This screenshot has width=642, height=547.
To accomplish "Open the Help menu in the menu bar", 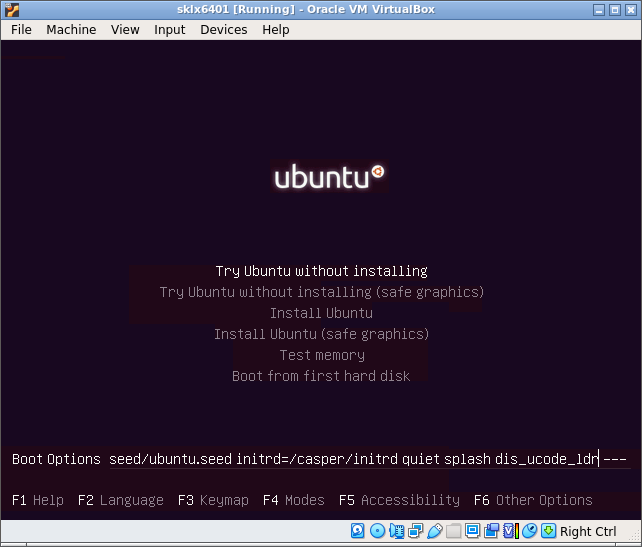I will click(x=275, y=30).
